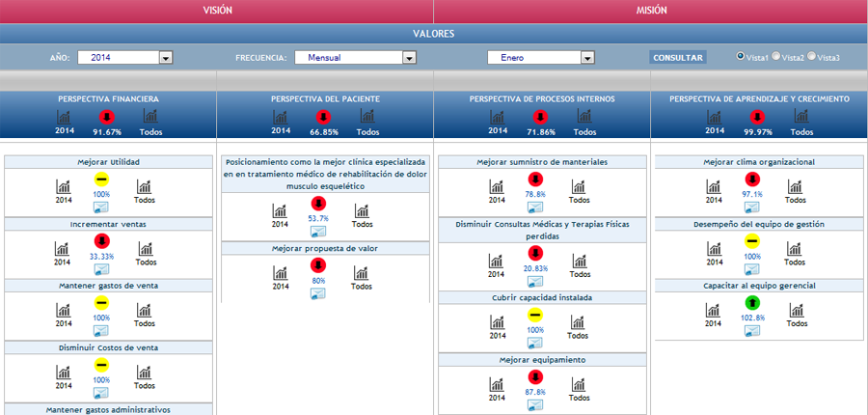Image resolution: width=868 pixels, height=415 pixels.
Task: Click the Todos chart icon for Mejorar clima organizacional
Action: pyautogui.click(x=797, y=184)
